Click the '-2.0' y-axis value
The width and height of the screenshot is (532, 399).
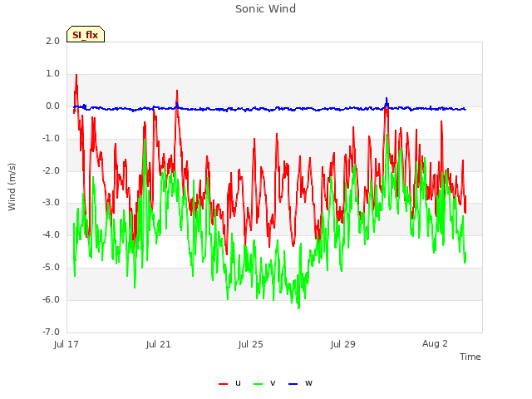point(52,170)
